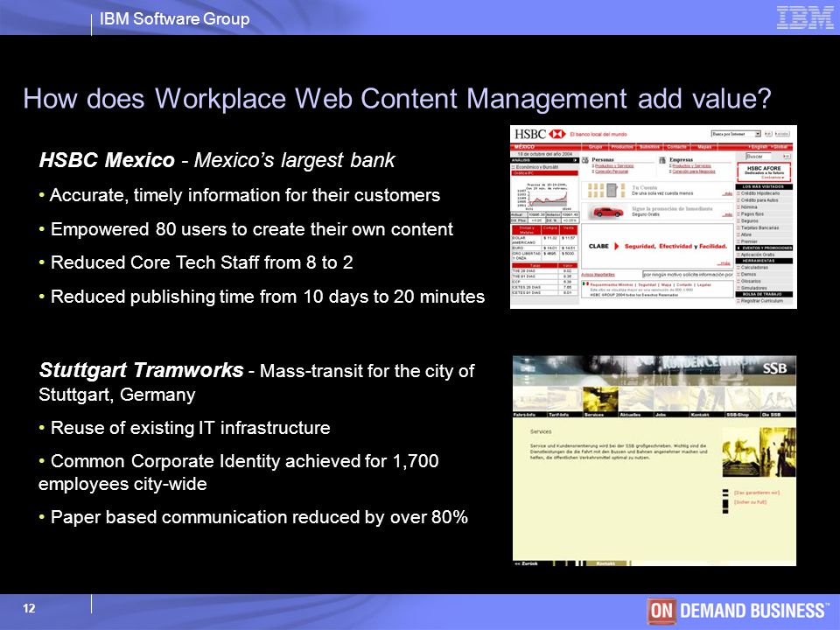Click the 'Accurate, timely information' bullet
Screen dimensions: 840x630
[240, 195]
